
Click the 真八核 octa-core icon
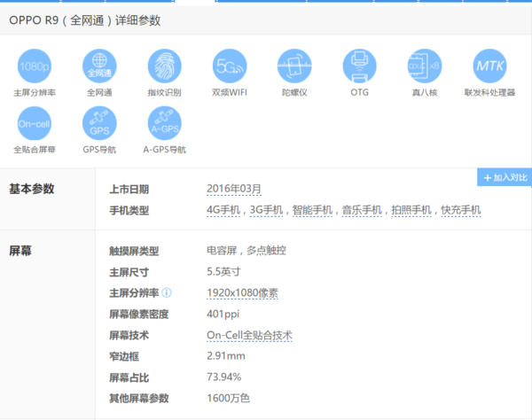[424, 66]
